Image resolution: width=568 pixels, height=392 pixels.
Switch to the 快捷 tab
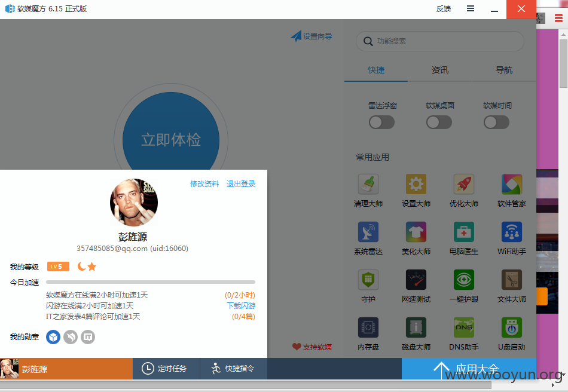[x=376, y=70]
